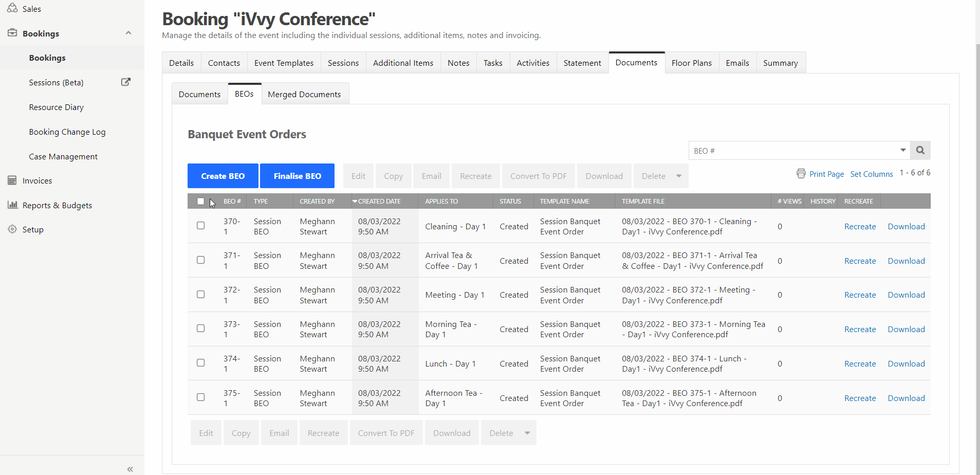The image size is (980, 475).
Task: Open the BEO # search field dropdown
Action: (x=902, y=150)
